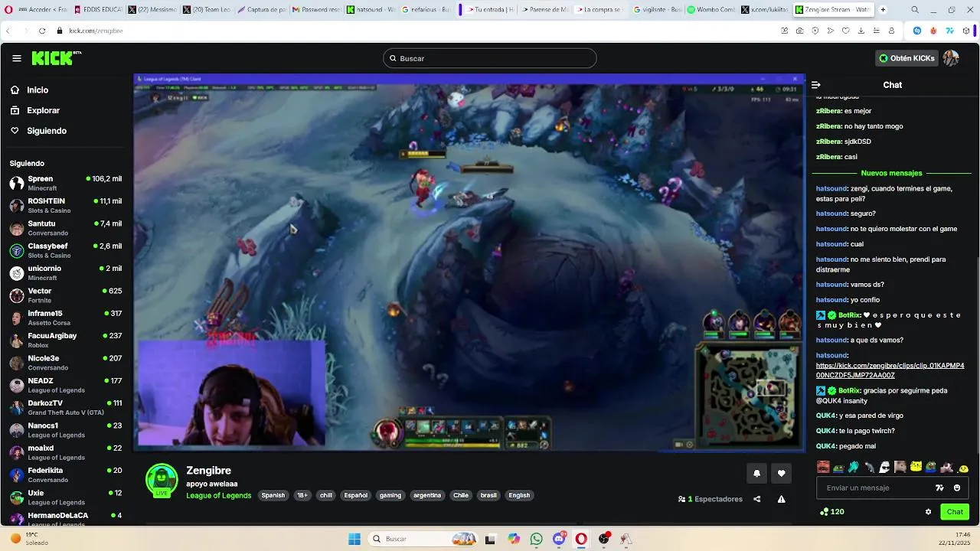This screenshot has height=551, width=980.
Task: Open the hamburger menu beside the KICK logo
Action: [17, 58]
